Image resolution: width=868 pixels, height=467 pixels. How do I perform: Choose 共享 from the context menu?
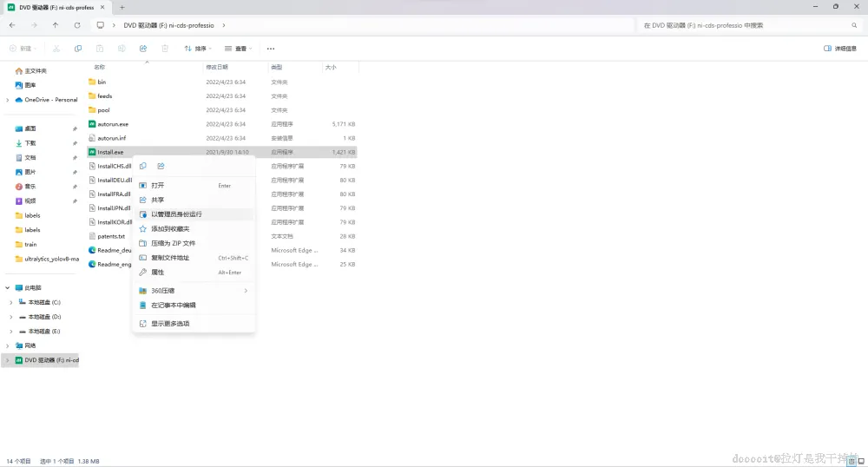pyautogui.click(x=194, y=200)
